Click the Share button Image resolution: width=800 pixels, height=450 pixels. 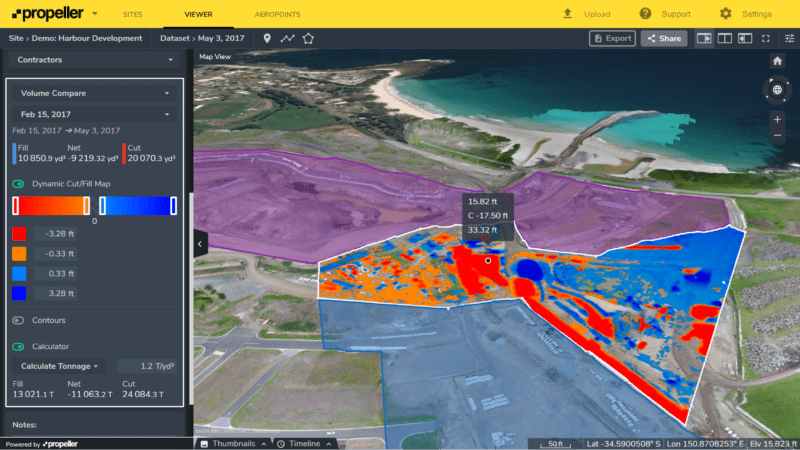click(x=664, y=38)
